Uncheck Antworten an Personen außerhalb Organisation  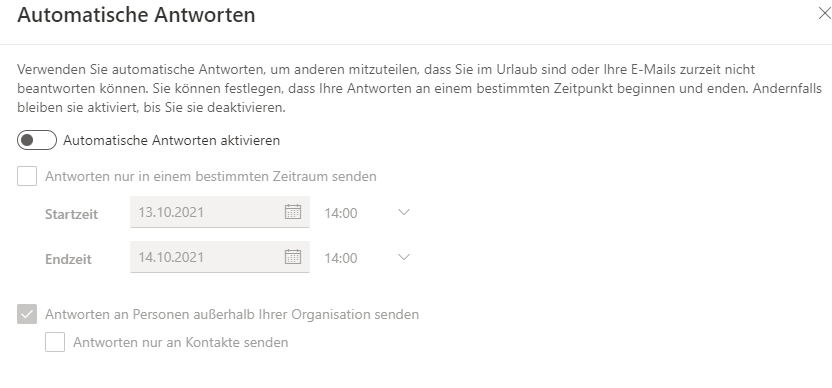pos(27,314)
